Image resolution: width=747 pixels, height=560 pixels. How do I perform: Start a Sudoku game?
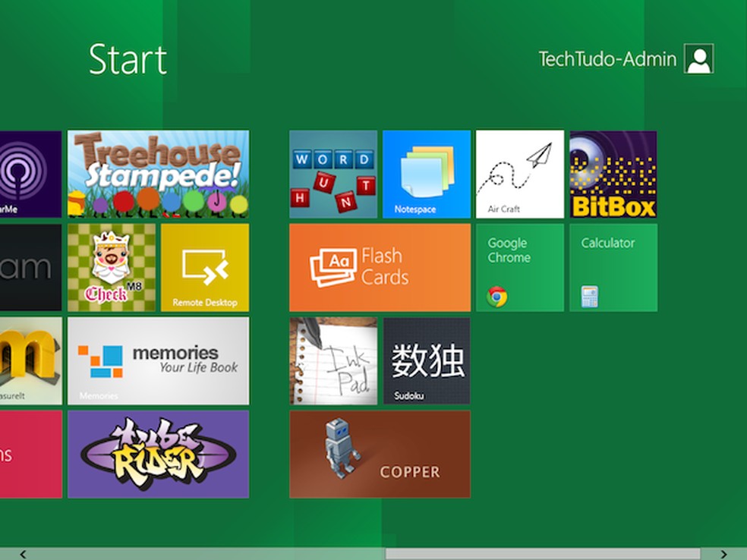pos(426,360)
